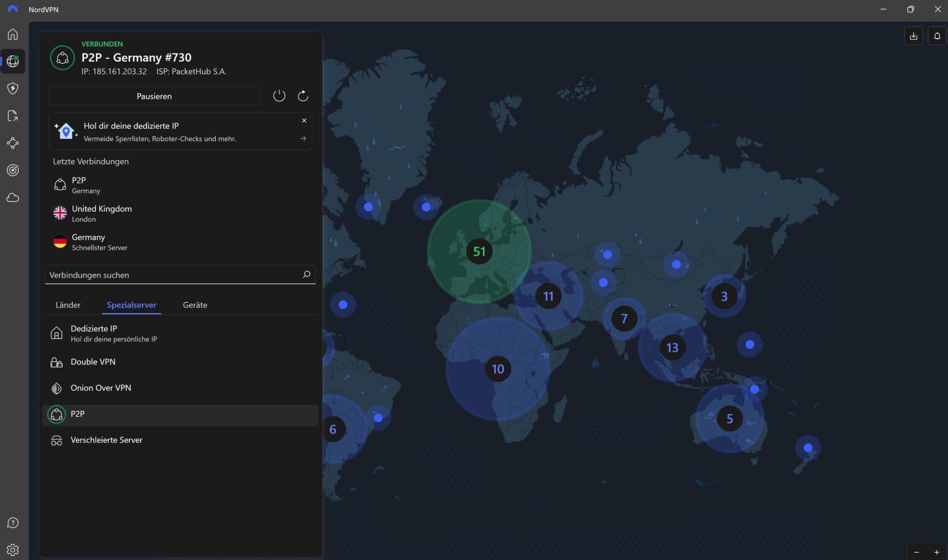Image resolution: width=948 pixels, height=560 pixels.
Task: Click the Hol dir deine dedizierte IP banner
Action: click(x=180, y=131)
